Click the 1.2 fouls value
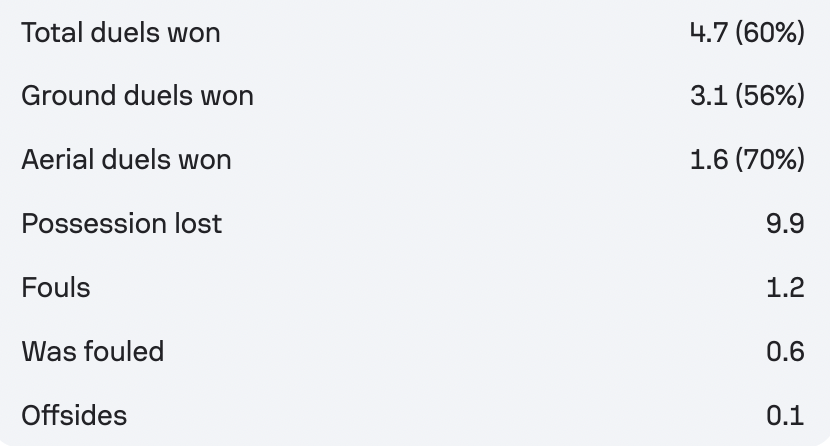Image resolution: width=830 pixels, height=446 pixels. 786,288
